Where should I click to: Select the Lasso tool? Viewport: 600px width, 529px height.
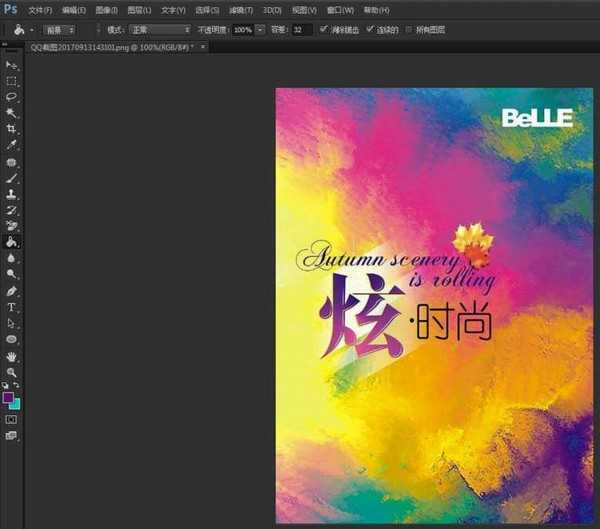click(x=12, y=97)
